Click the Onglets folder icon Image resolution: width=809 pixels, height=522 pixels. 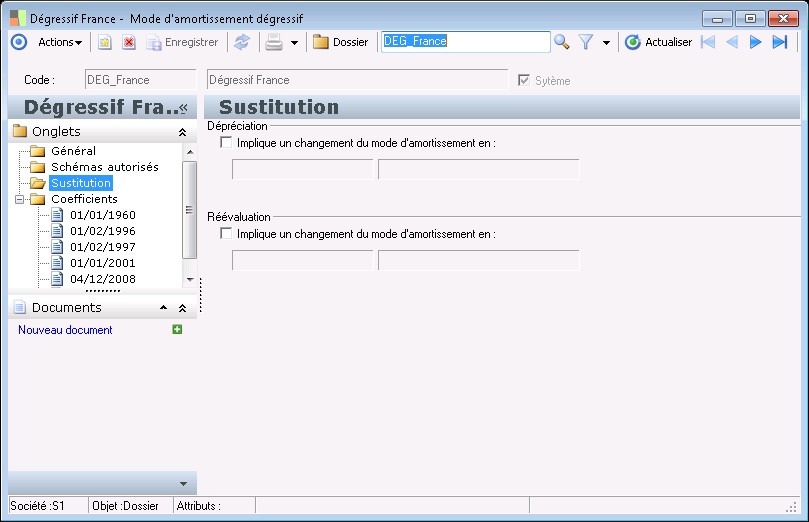point(20,131)
